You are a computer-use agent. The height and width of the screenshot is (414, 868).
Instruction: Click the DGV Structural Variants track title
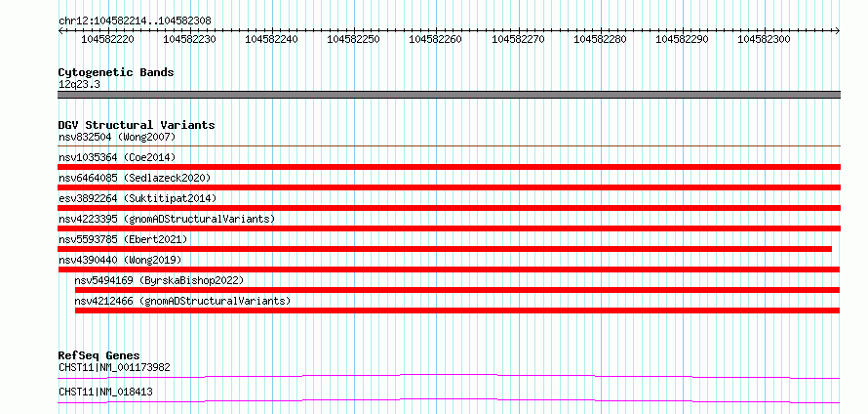137,125
